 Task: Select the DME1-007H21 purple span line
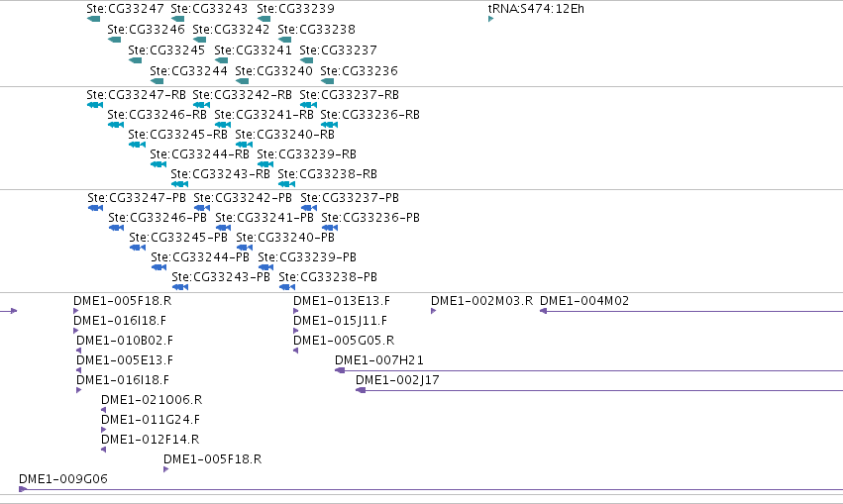coord(588,370)
